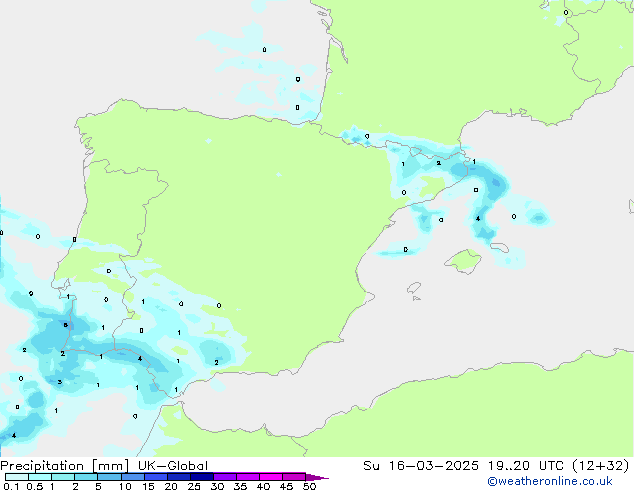Click the '15' legend scale label
The height and width of the screenshot is (490, 634).
click(x=148, y=486)
